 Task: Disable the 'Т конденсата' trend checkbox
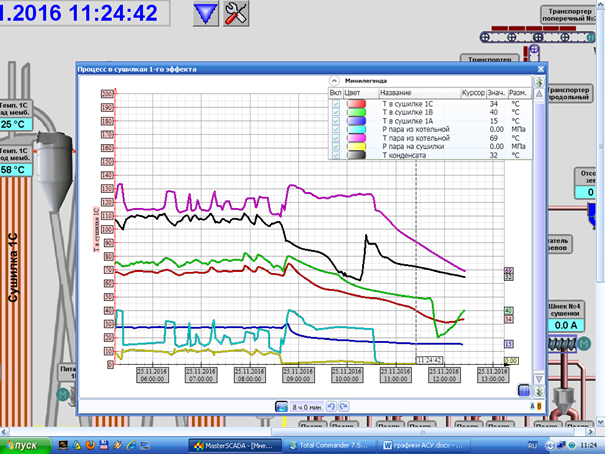click(x=336, y=155)
